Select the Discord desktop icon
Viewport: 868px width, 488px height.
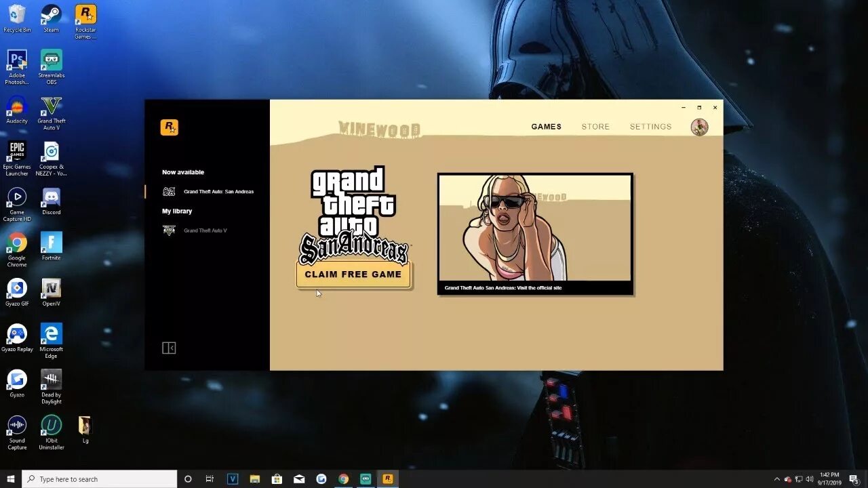pos(52,201)
